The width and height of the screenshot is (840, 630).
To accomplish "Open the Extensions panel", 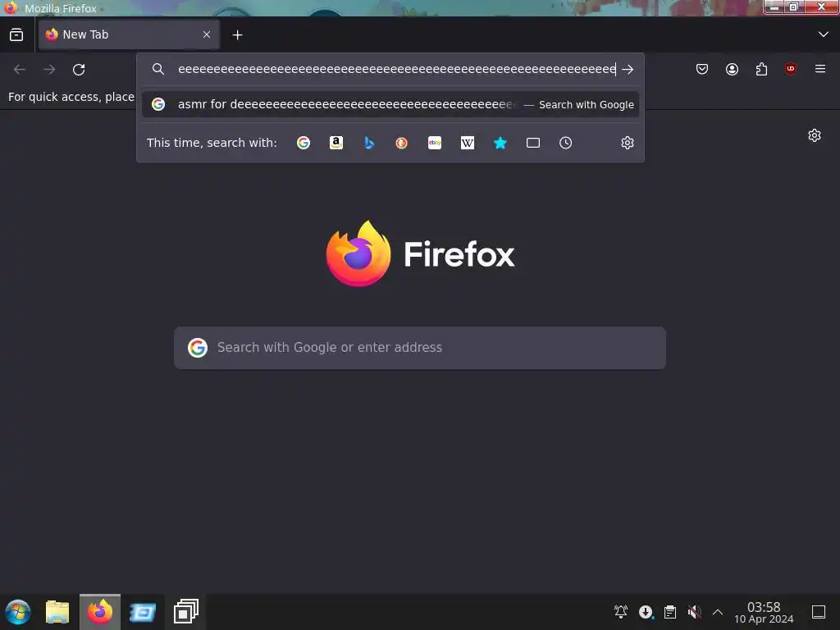I will tap(761, 69).
